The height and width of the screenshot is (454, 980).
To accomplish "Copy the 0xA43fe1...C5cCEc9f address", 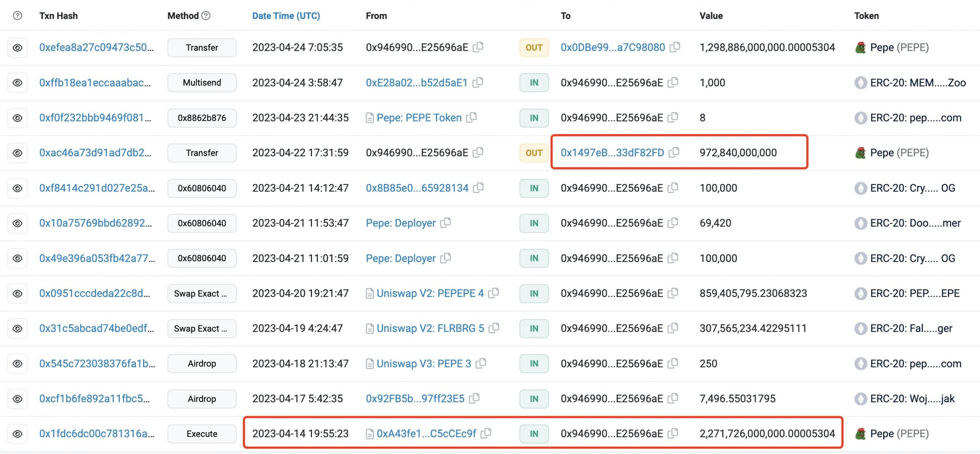I will pos(486,433).
